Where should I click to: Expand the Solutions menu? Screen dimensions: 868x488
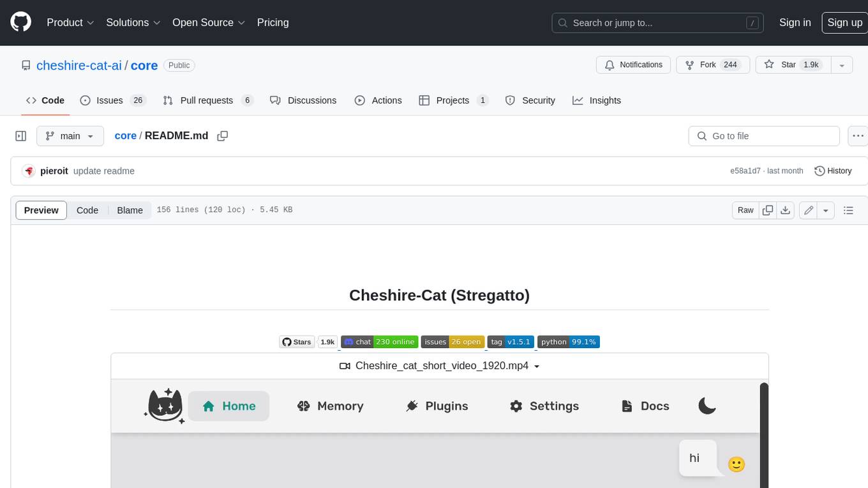[x=133, y=22]
